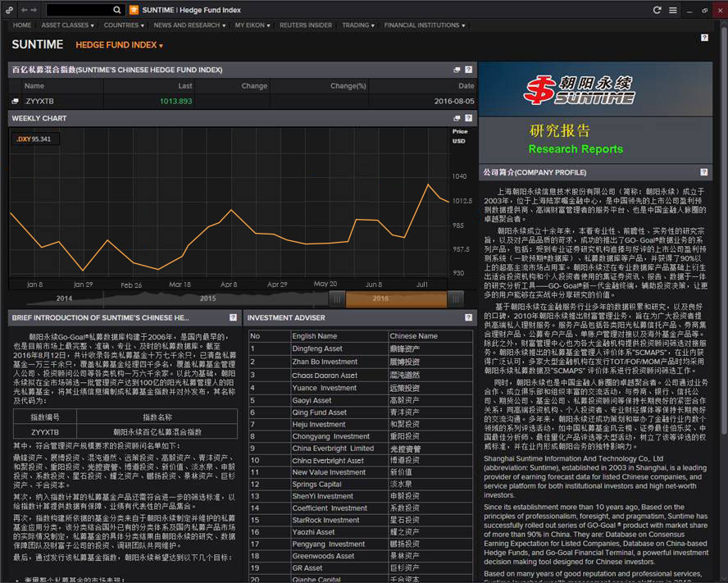Select China Everbright Asset row

(x=361, y=460)
